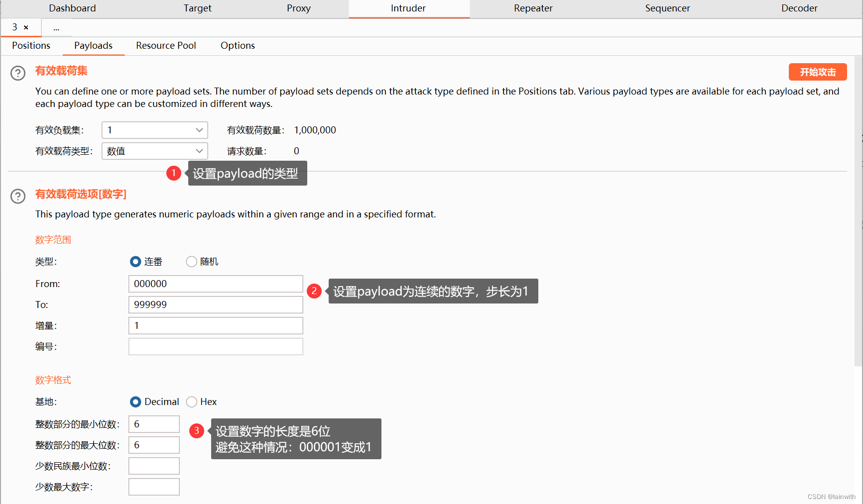Focus the 整数部分的最小位数 field

tap(154, 424)
